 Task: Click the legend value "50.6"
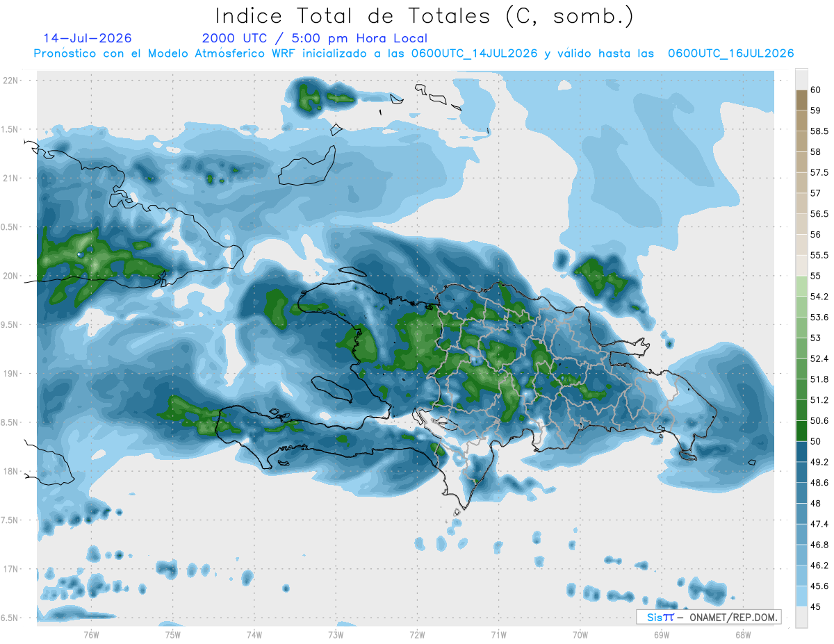[x=819, y=421]
